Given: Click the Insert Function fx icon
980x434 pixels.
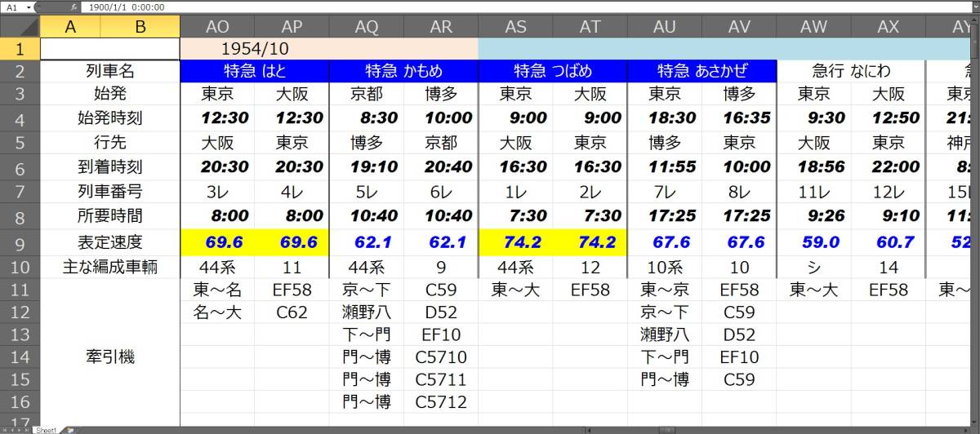Looking at the screenshot, I should 73,7.
